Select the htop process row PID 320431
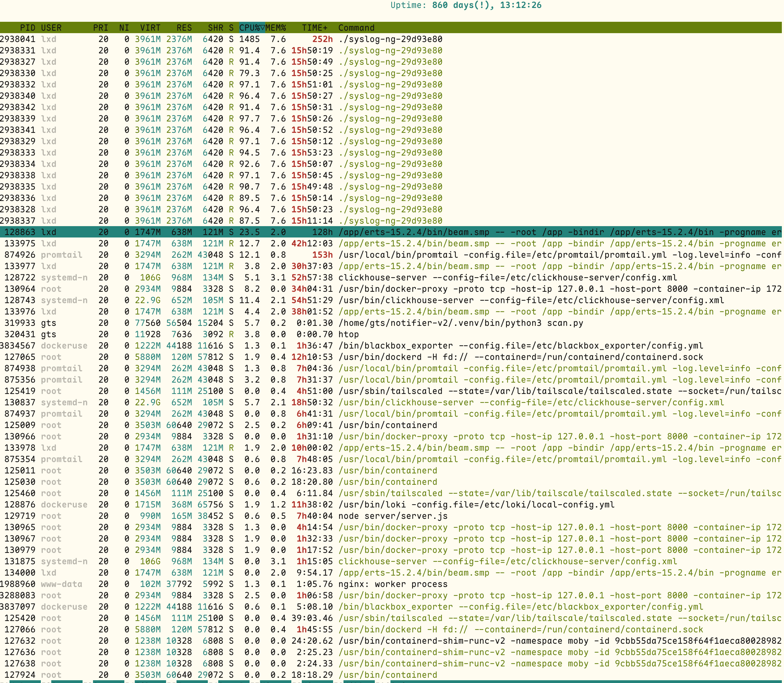784x683 pixels. point(391,334)
